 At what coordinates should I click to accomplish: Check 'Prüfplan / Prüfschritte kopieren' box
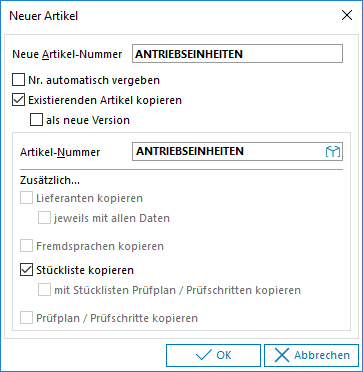point(26,318)
